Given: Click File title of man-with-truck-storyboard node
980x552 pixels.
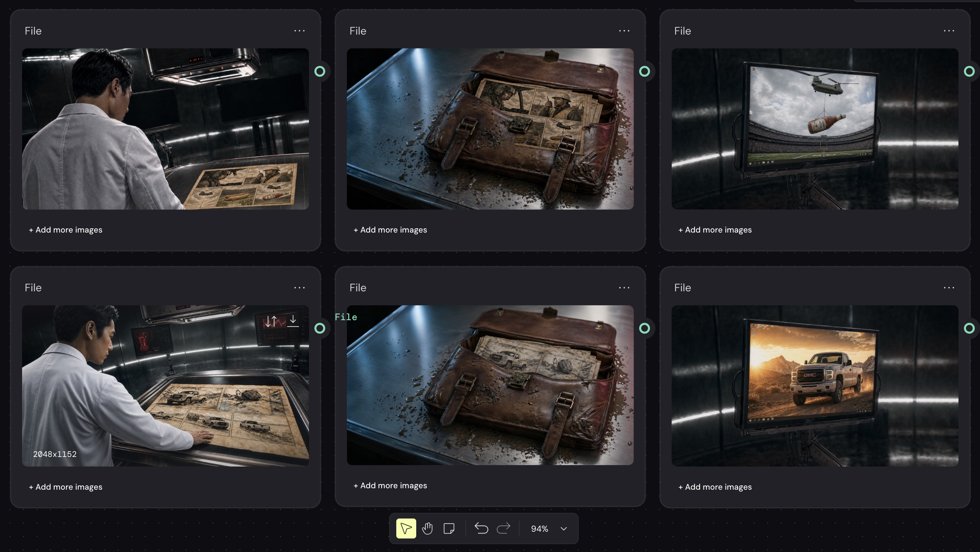Looking at the screenshot, I should click(33, 288).
